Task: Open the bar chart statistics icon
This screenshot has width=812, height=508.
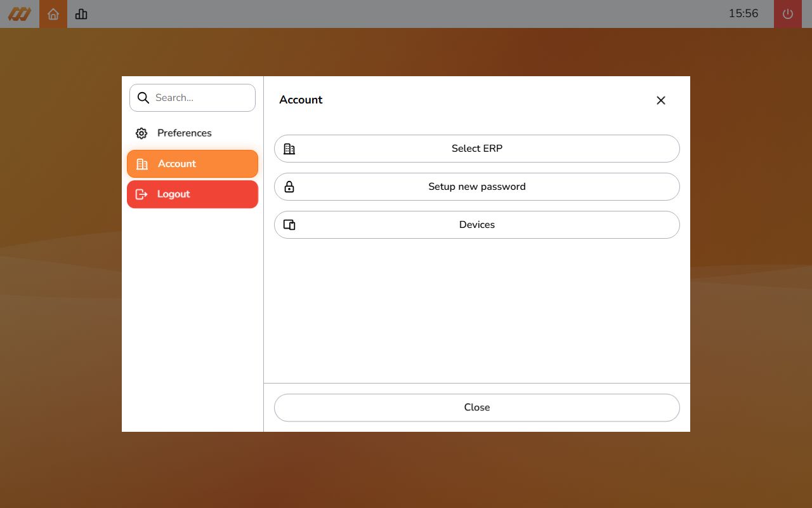Action: point(81,14)
